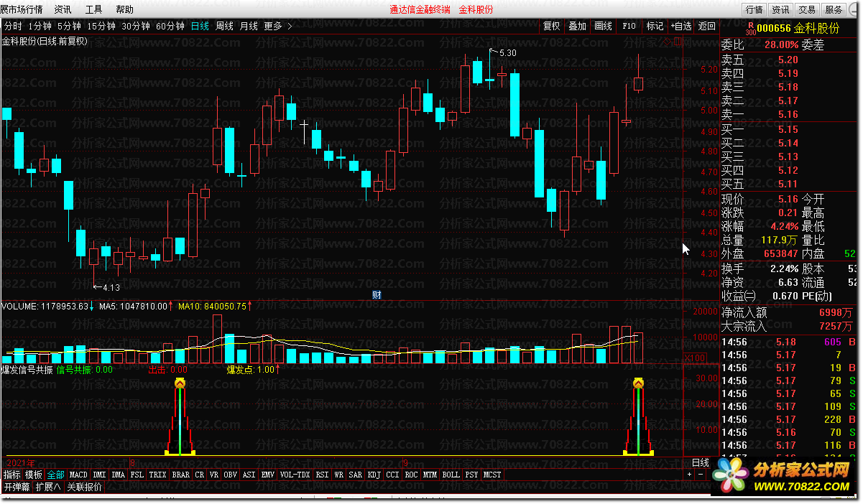The height and width of the screenshot is (504, 863).
Task: Click the 开弹幕 button
Action: 17,487
